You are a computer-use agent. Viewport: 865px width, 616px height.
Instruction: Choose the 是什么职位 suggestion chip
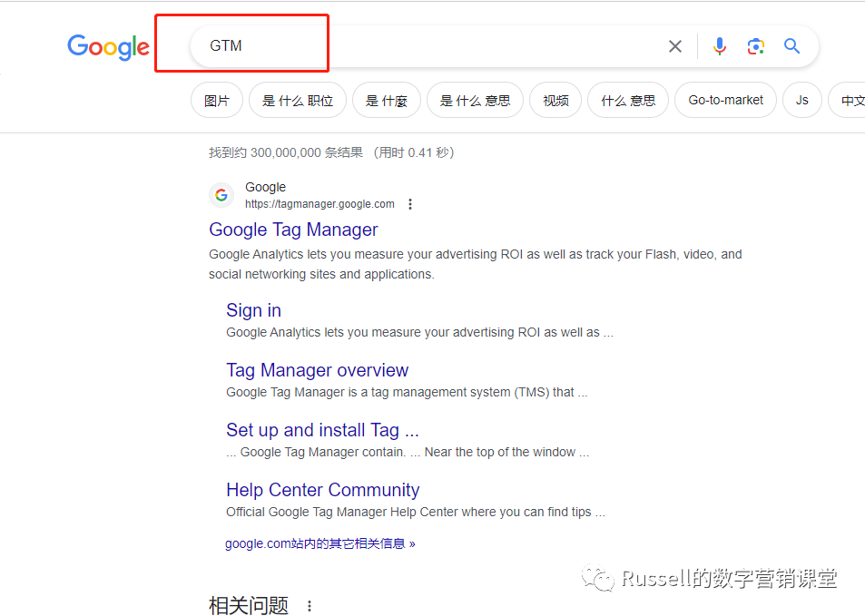[298, 101]
